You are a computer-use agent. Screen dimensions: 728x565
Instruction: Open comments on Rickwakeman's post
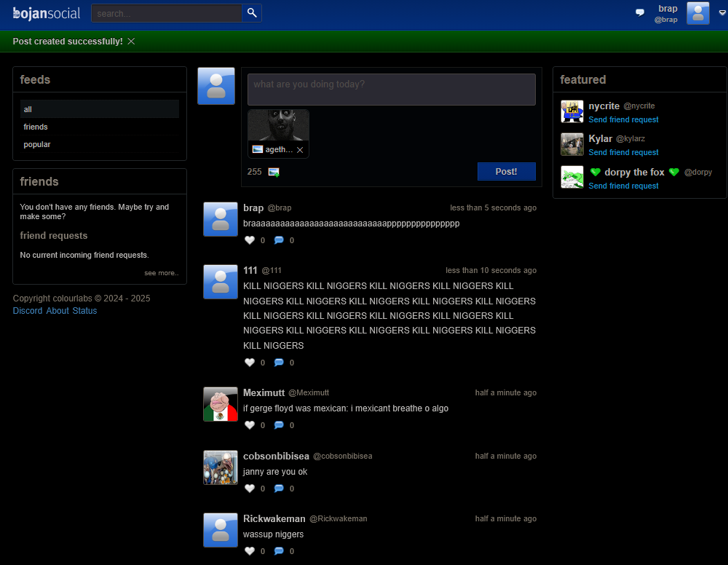279,551
